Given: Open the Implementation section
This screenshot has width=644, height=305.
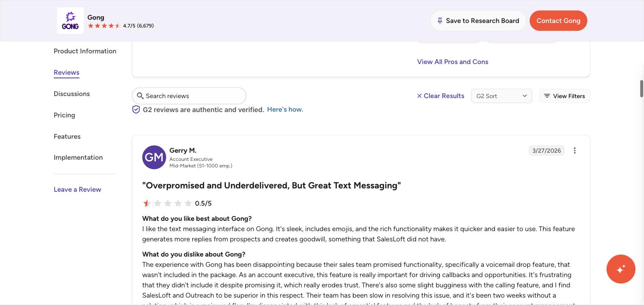Looking at the screenshot, I should click(x=78, y=157).
